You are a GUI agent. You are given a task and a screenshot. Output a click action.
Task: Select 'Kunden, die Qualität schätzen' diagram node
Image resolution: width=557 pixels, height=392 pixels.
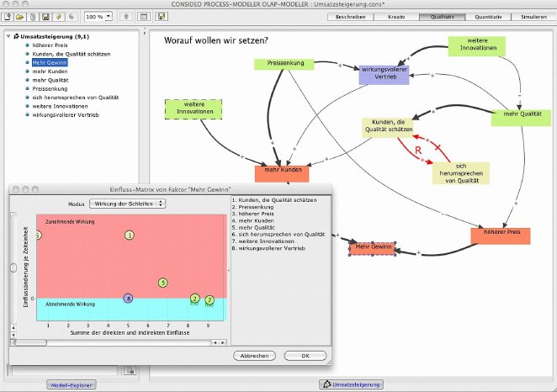click(x=389, y=128)
